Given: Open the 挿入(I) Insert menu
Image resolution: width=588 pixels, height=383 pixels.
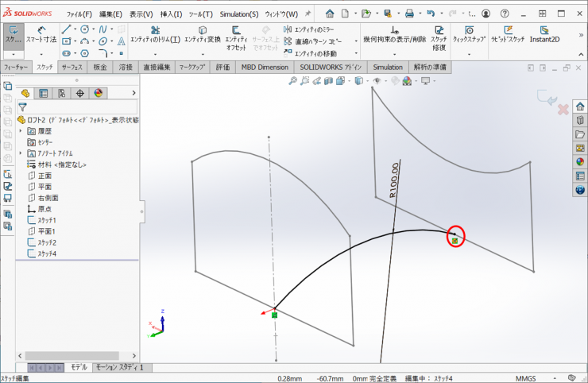Looking at the screenshot, I should [x=171, y=14].
